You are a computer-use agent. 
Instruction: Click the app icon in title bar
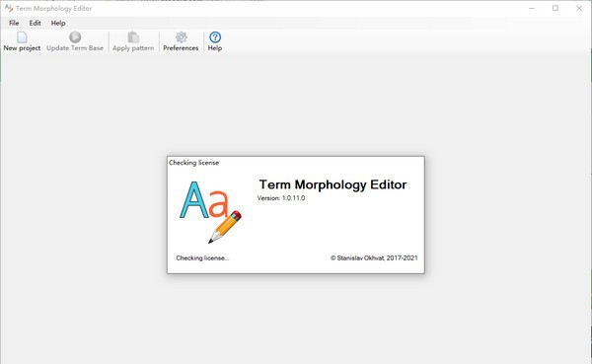click(8, 8)
